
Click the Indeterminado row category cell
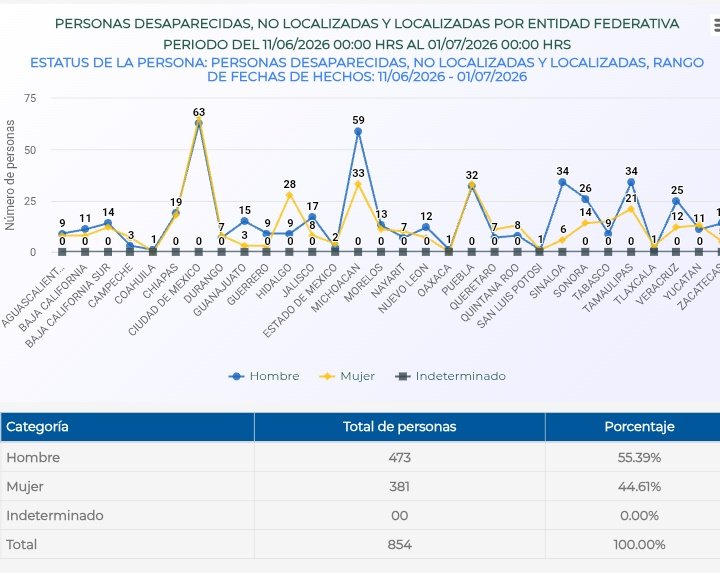(x=127, y=516)
